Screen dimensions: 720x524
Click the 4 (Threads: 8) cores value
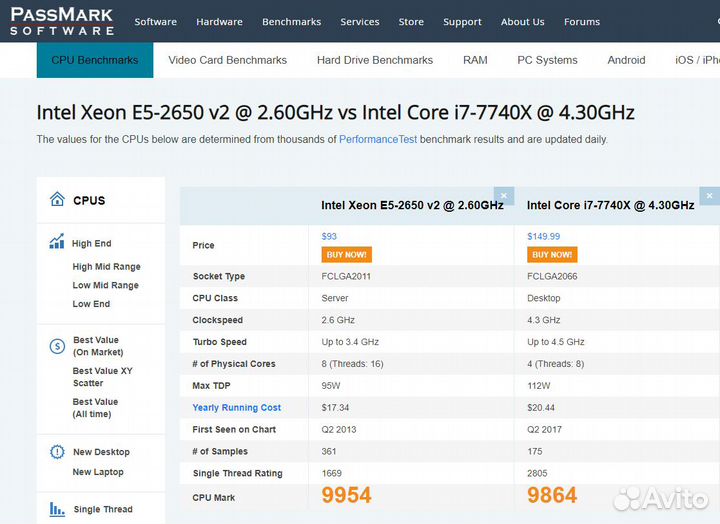tap(556, 364)
